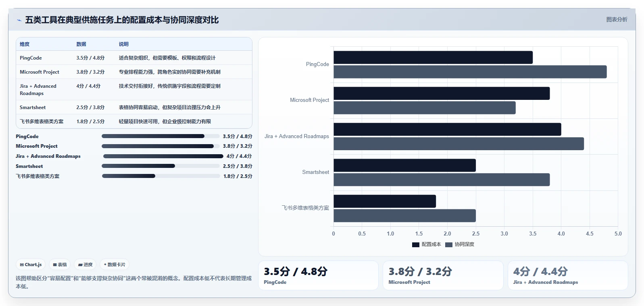644x306 pixels.
Task: Select the 进度 tag chip
Action: coord(85,265)
